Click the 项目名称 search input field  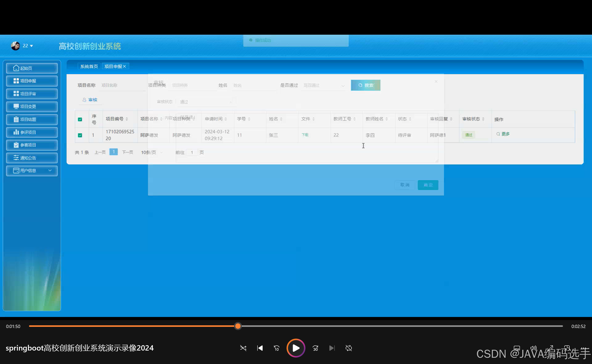tap(122, 86)
